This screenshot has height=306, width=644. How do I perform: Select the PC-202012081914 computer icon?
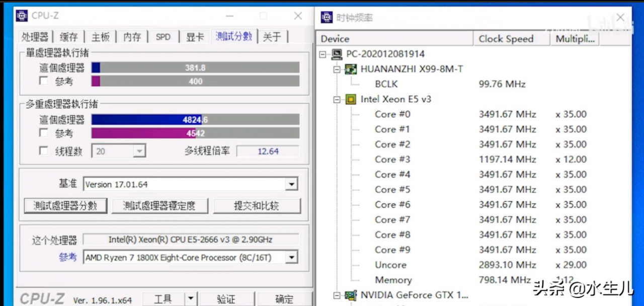338,54
